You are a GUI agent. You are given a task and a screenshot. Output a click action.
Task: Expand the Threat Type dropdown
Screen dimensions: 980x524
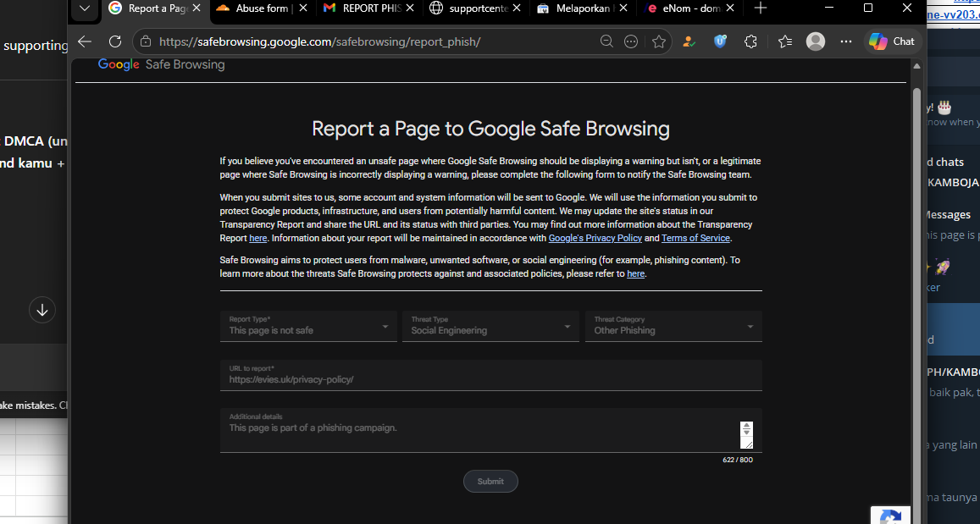[490, 326]
